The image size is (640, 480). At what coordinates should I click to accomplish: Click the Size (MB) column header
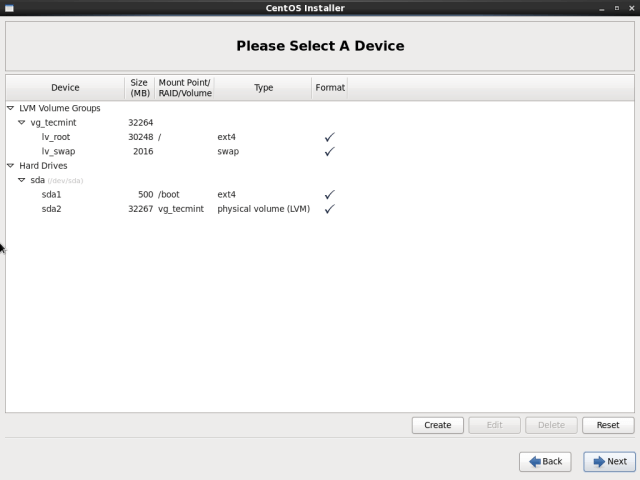pyautogui.click(x=139, y=88)
